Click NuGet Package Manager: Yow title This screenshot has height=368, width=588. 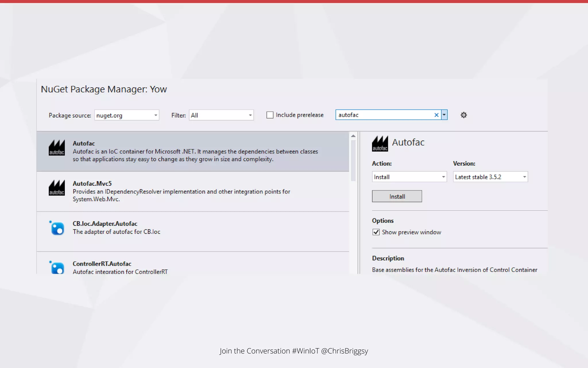click(x=104, y=89)
